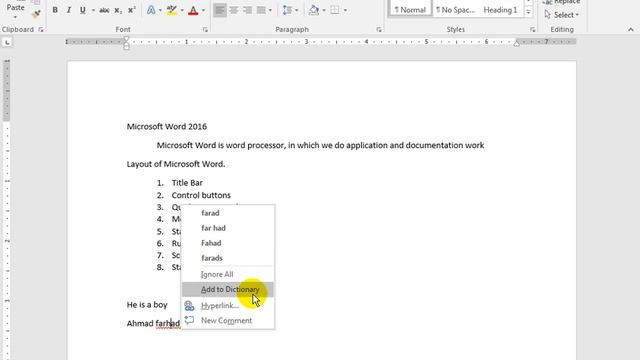Click the ruler tab selector
The height and width of the screenshot is (360, 640).
[x=7, y=42]
